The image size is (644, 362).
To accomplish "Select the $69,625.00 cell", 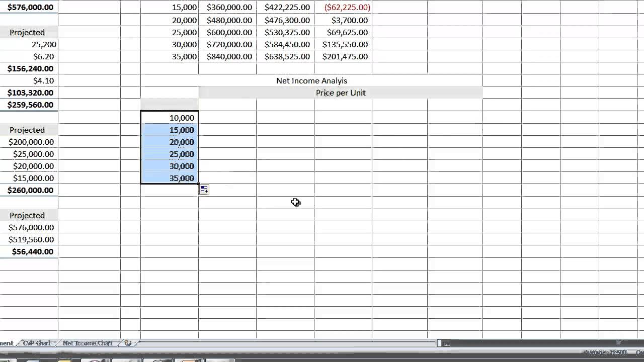I will coord(343,32).
